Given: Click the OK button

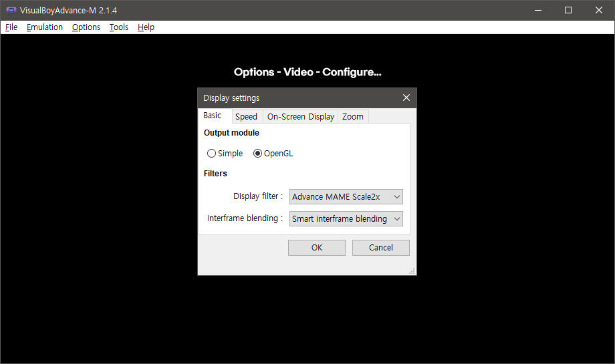Looking at the screenshot, I should click(x=317, y=248).
